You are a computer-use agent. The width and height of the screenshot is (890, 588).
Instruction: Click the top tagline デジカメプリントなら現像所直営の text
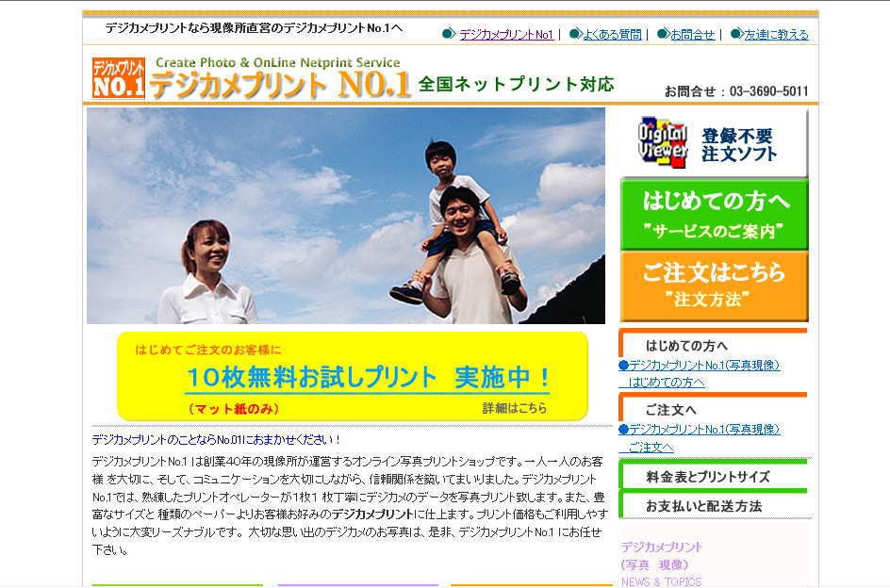(255, 28)
